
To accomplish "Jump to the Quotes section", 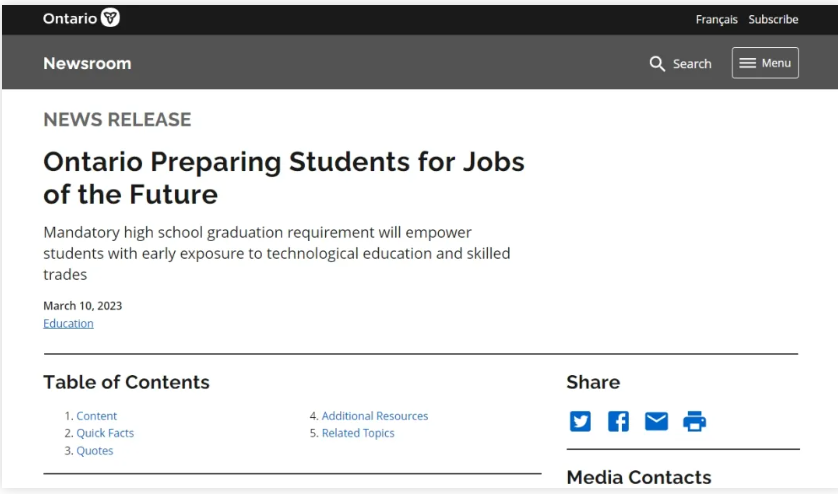I will 95,451.
